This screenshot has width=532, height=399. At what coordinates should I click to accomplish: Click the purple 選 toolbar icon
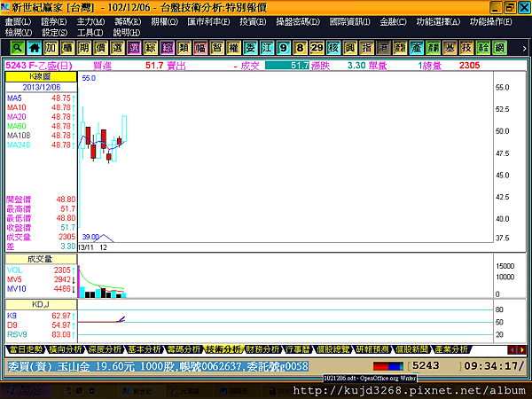coord(134,48)
